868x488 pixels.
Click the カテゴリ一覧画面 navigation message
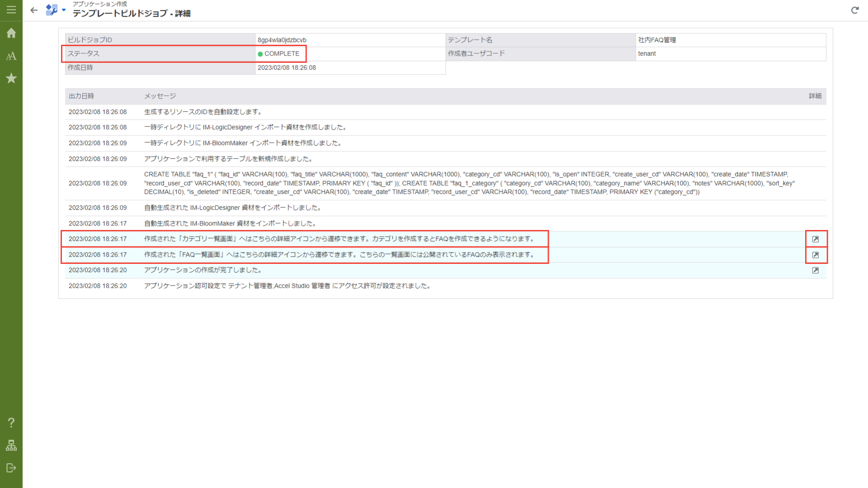tap(340, 239)
